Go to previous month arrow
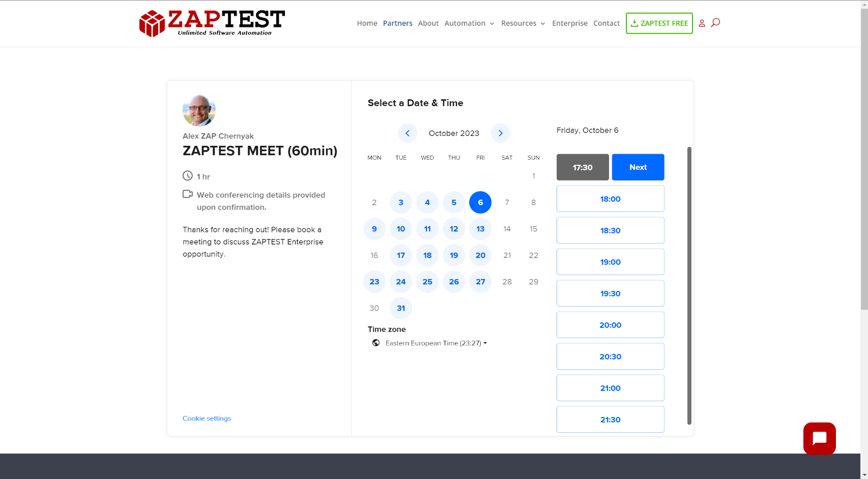 (x=407, y=133)
